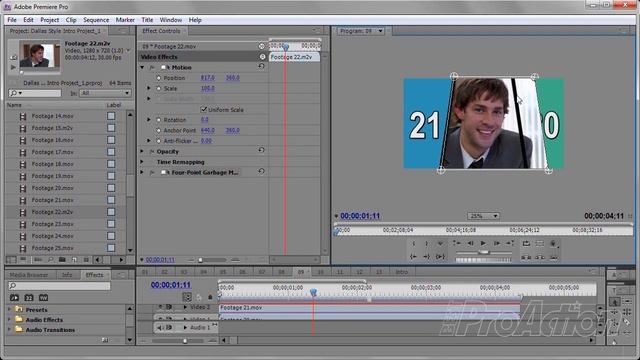Expand the Four-Point Garbage Matte effect
Viewport: 640px width, 360px height.
click(142, 173)
